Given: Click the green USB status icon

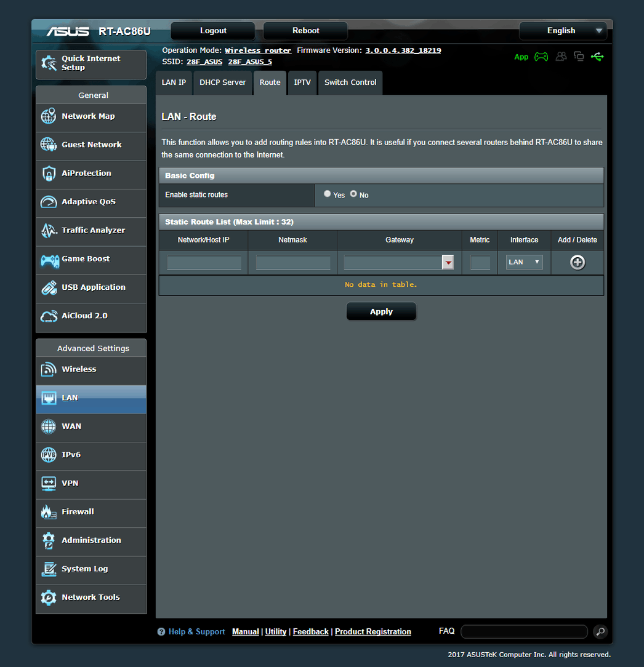Looking at the screenshot, I should [597, 57].
